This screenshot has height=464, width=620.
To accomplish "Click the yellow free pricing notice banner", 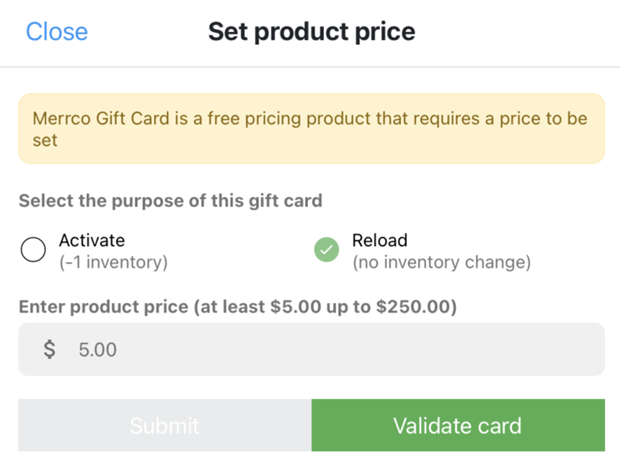I will coord(311,129).
